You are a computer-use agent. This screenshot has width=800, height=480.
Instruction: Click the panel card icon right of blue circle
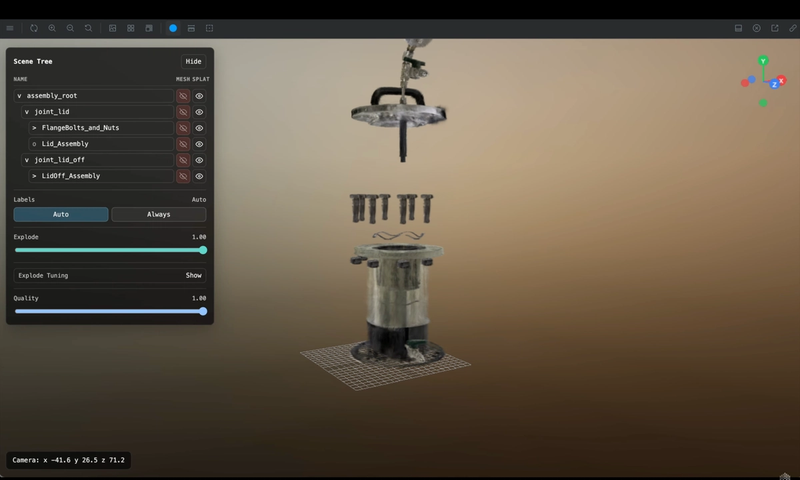pos(191,28)
